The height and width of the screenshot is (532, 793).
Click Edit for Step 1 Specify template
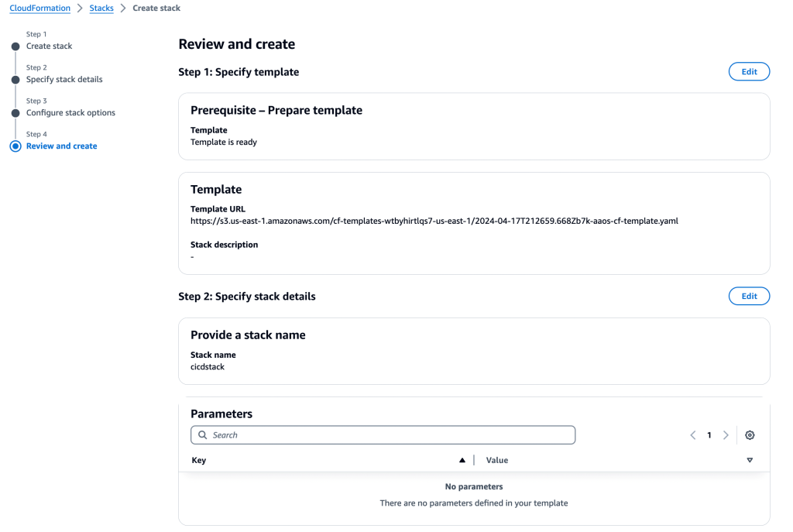(749, 71)
